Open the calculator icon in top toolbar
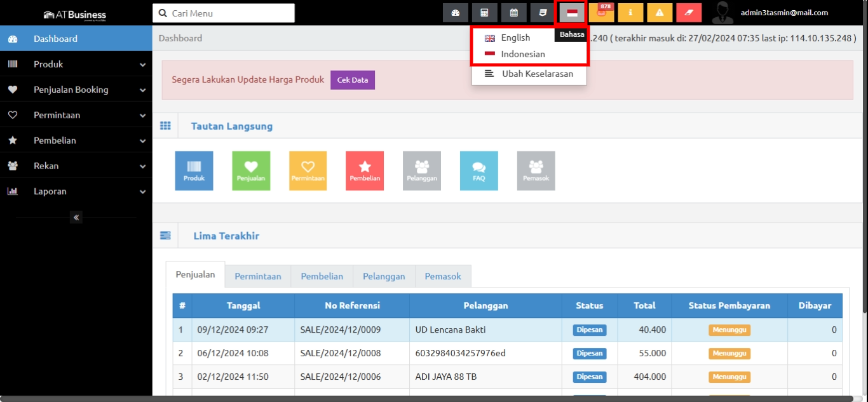The image size is (868, 402). pos(484,13)
